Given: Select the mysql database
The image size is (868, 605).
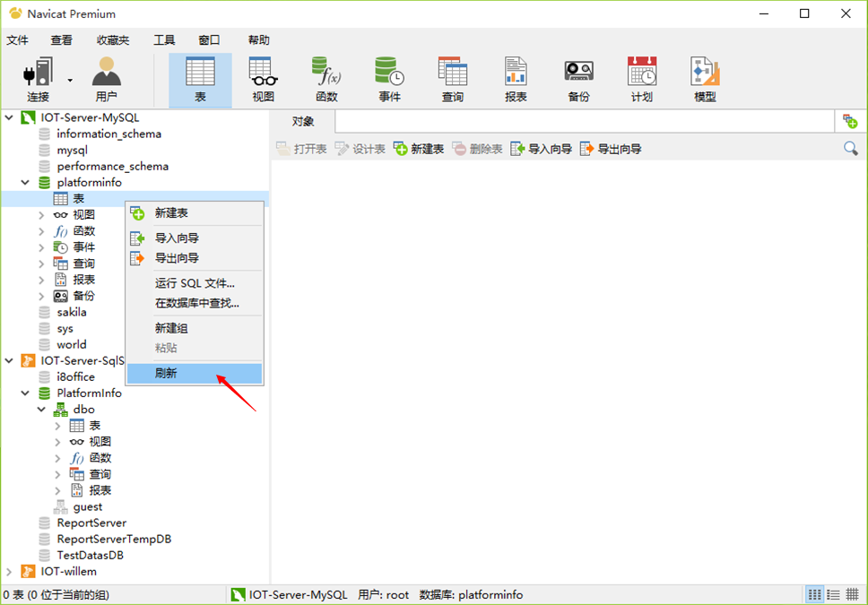Looking at the screenshot, I should [72, 150].
